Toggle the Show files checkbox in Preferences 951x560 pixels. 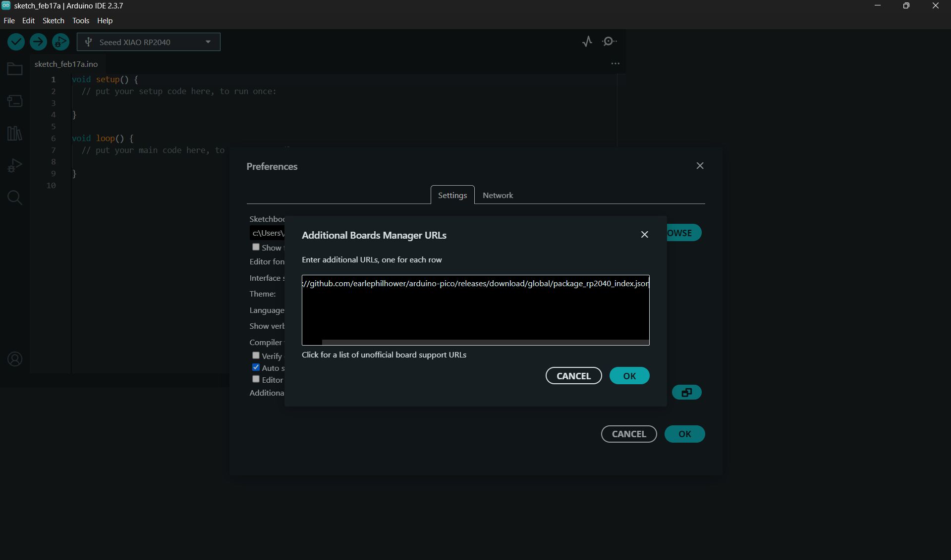[256, 247]
